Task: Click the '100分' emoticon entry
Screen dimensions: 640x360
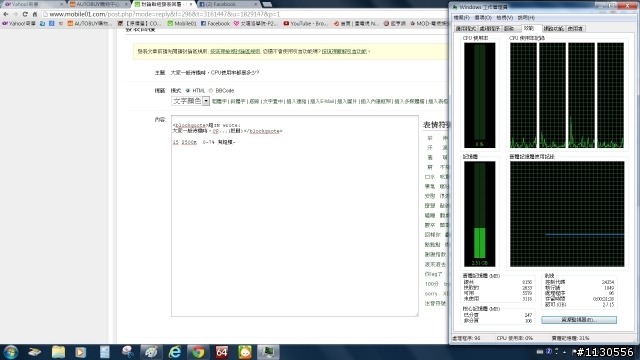Action: (x=431, y=284)
